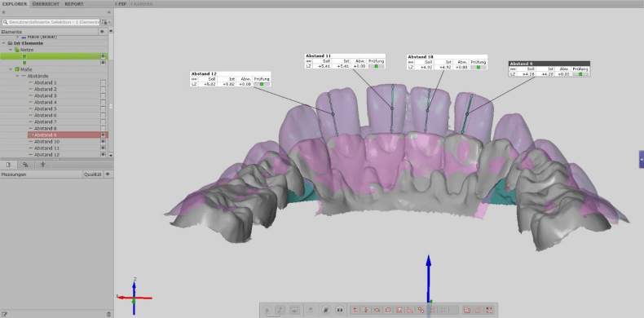Click the explorer search input field
644x318 pixels.
coord(51,22)
